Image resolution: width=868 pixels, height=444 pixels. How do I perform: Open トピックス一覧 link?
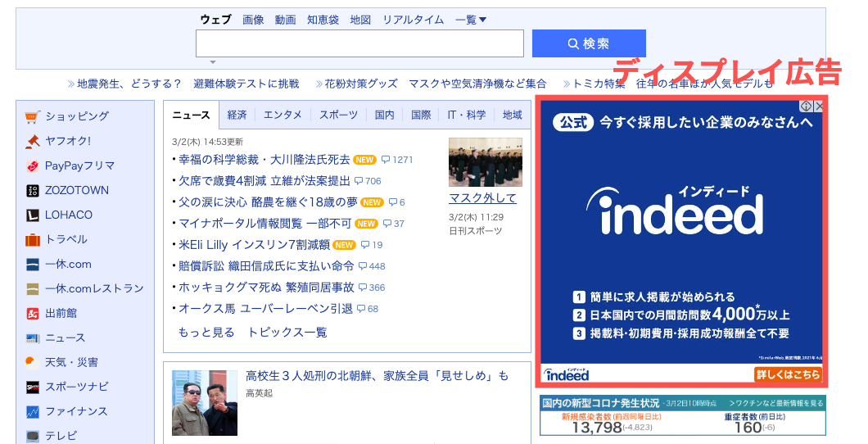click(287, 332)
